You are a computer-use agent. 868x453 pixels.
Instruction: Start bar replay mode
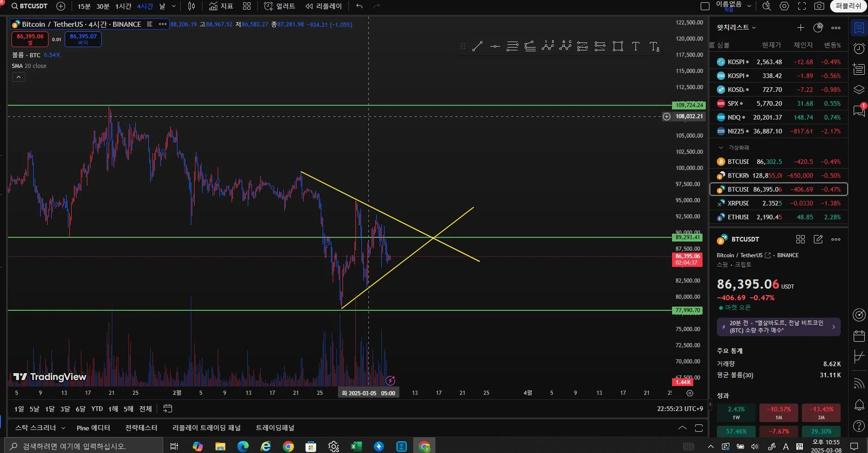[x=324, y=6]
